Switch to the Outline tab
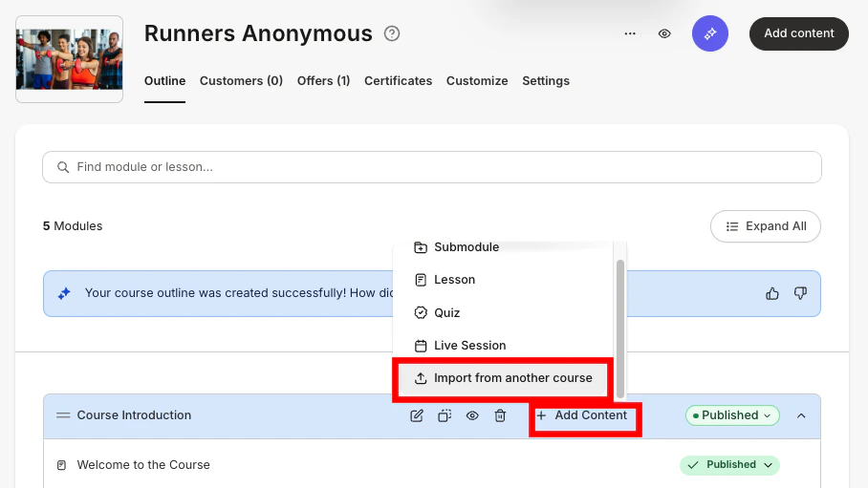 coord(165,81)
